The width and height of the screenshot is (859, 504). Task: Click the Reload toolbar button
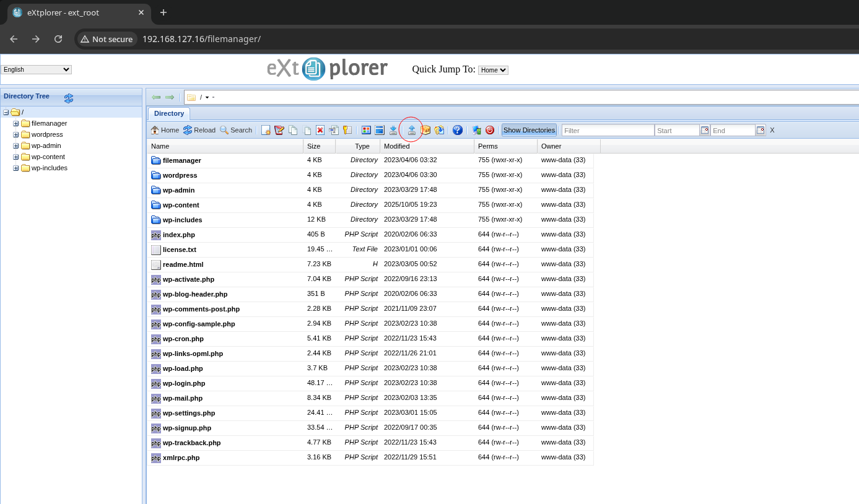[x=199, y=130]
